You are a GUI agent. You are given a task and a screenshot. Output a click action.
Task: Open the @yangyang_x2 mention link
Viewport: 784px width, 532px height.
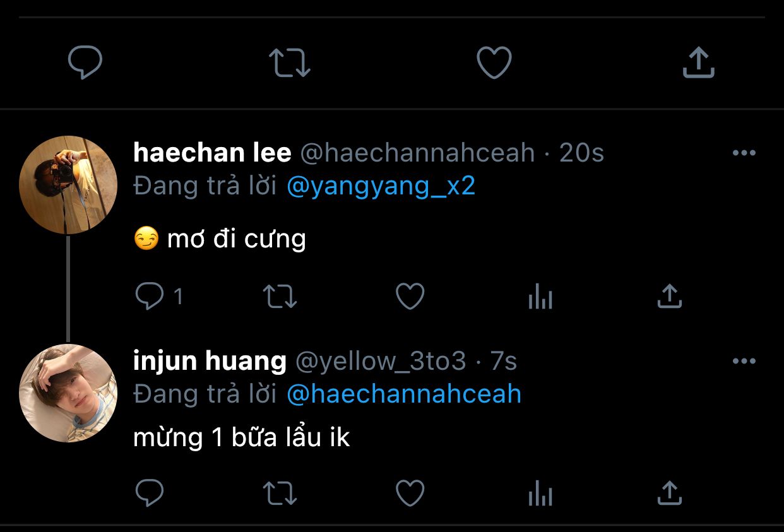381,187
